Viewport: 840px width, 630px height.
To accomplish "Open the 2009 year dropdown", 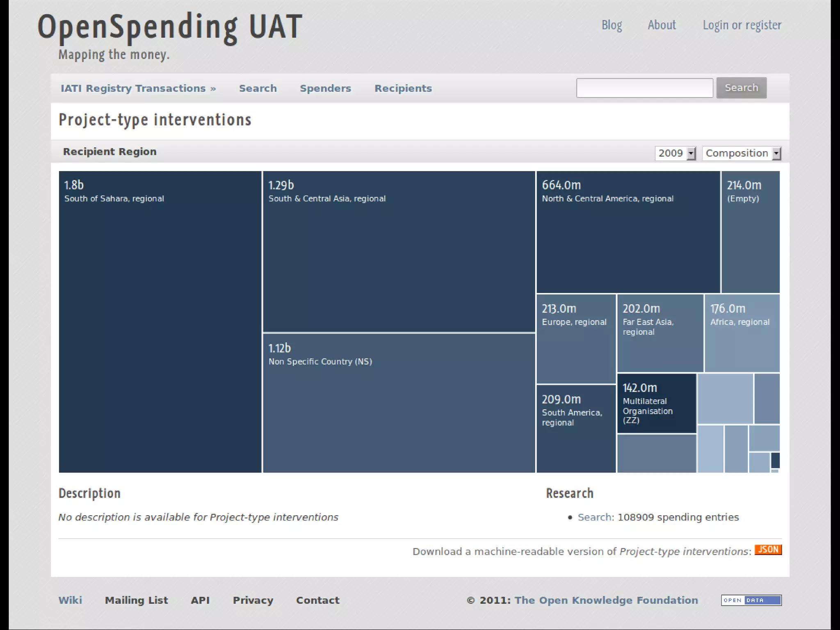I will point(675,153).
